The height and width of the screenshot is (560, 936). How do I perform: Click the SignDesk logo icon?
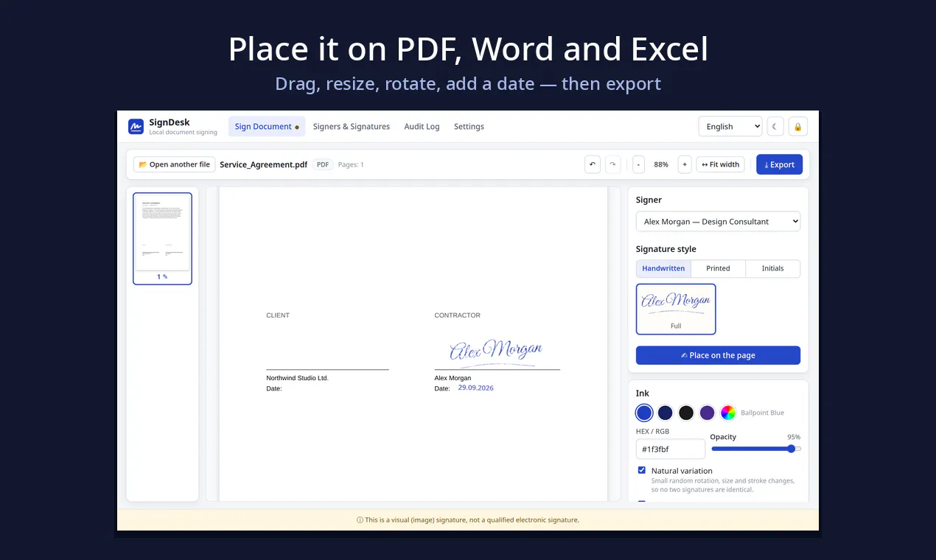click(x=136, y=127)
